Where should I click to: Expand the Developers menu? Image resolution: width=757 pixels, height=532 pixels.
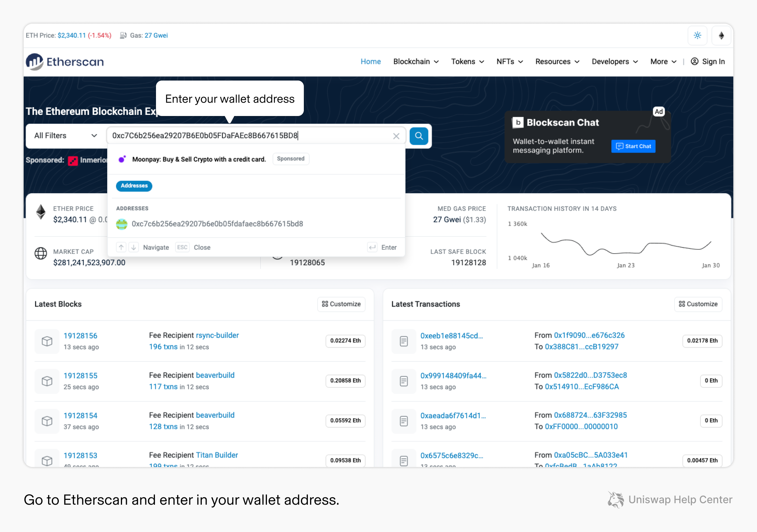[x=615, y=62]
